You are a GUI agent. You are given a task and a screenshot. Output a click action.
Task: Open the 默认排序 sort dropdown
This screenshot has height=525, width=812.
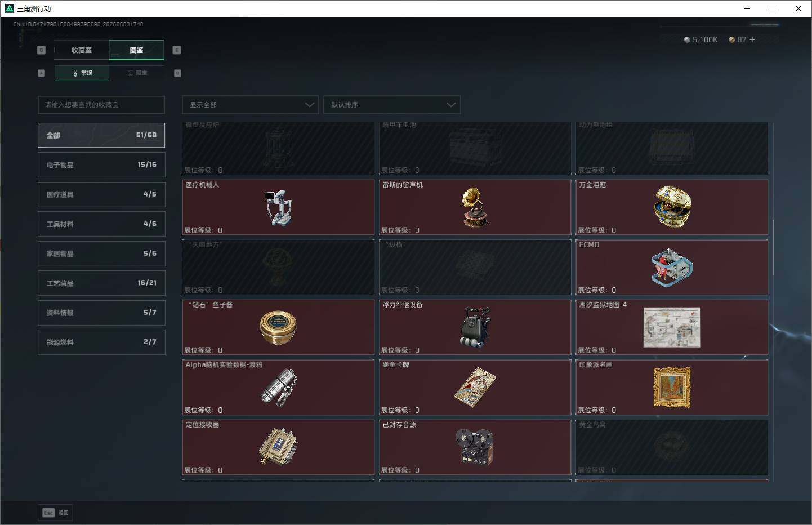click(392, 105)
